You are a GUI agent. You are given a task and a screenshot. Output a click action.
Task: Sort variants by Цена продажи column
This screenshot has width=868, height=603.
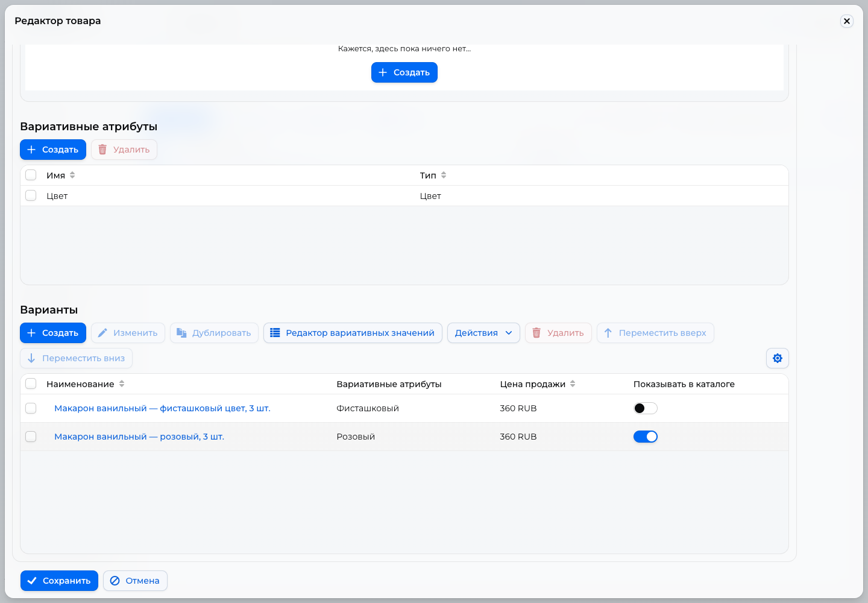pos(538,384)
